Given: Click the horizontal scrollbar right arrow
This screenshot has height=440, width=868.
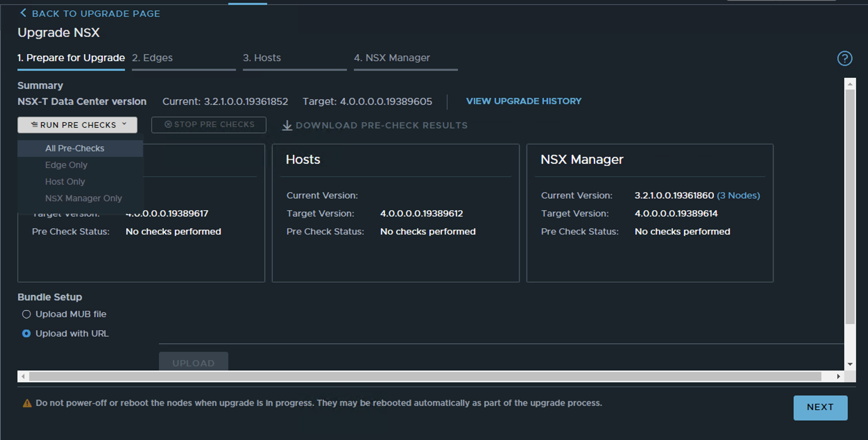Looking at the screenshot, I should coord(839,376).
